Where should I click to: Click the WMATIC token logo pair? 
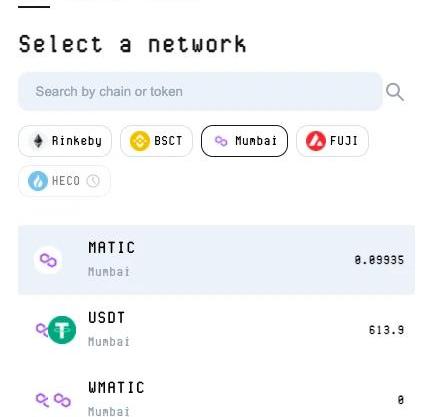(53, 400)
